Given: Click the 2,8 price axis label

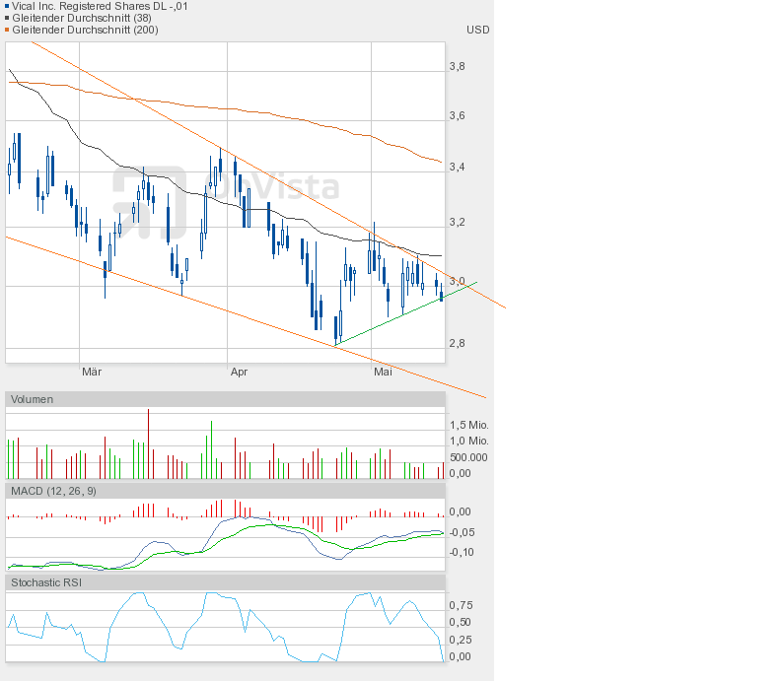Looking at the screenshot, I should click(x=457, y=343).
